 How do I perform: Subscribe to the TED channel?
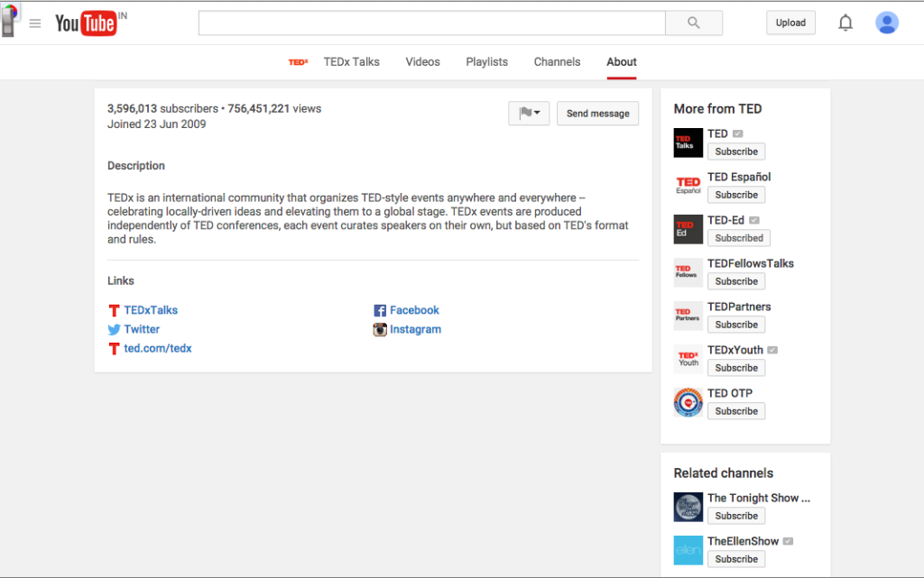736,151
